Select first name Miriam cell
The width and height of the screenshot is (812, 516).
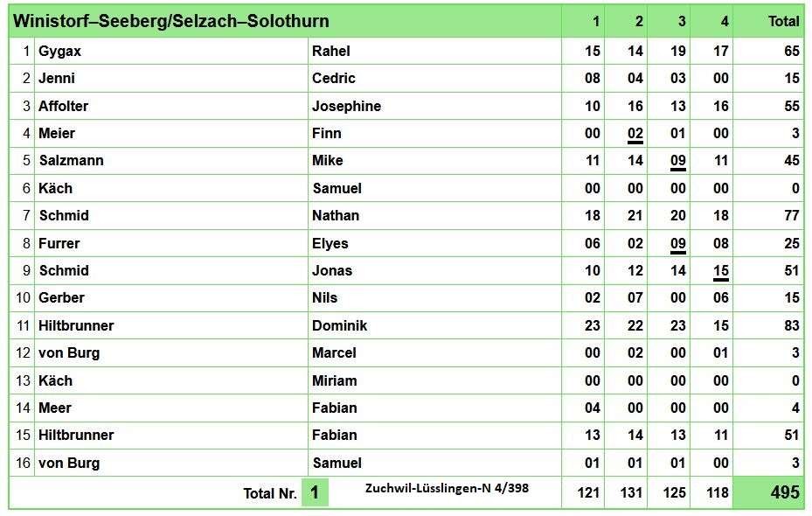434,380
